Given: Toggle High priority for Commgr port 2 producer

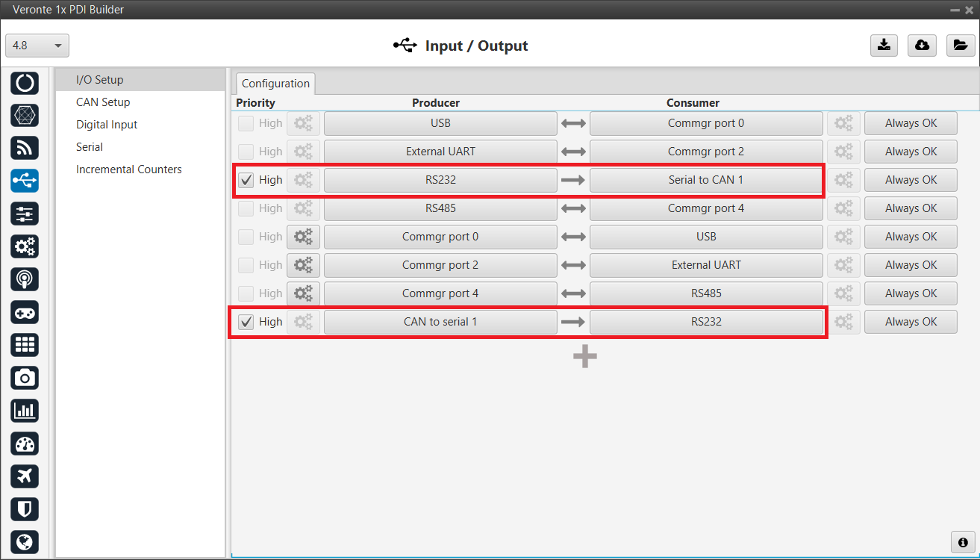Looking at the screenshot, I should pos(246,265).
